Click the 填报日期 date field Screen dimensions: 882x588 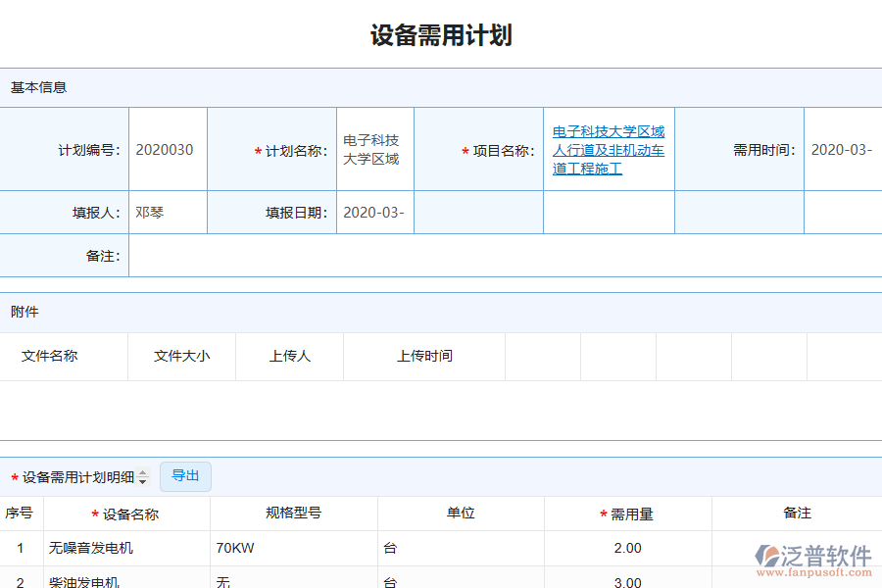tap(374, 212)
